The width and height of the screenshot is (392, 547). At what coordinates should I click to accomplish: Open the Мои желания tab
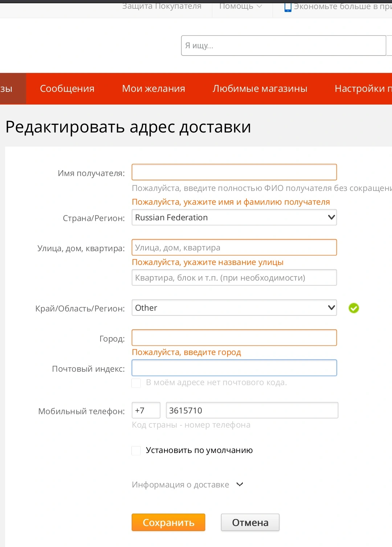154,89
